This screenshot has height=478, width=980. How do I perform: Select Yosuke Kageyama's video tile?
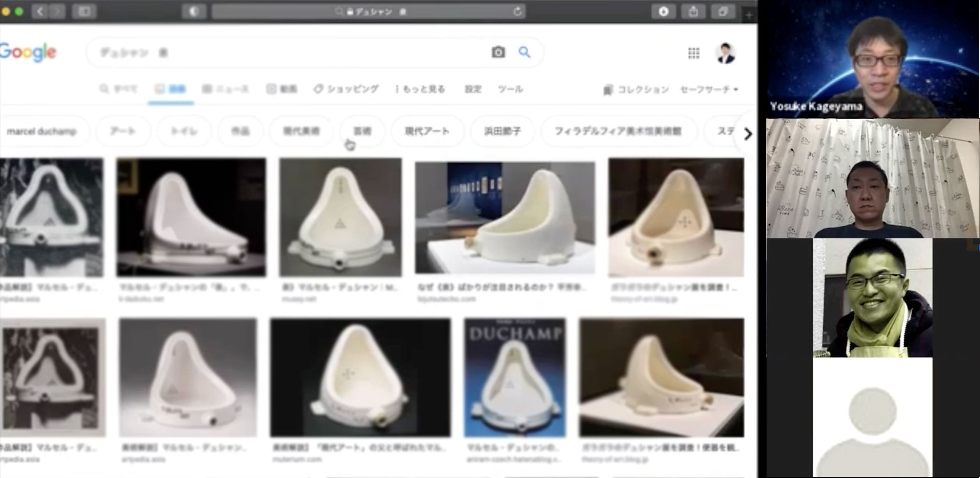(873, 59)
